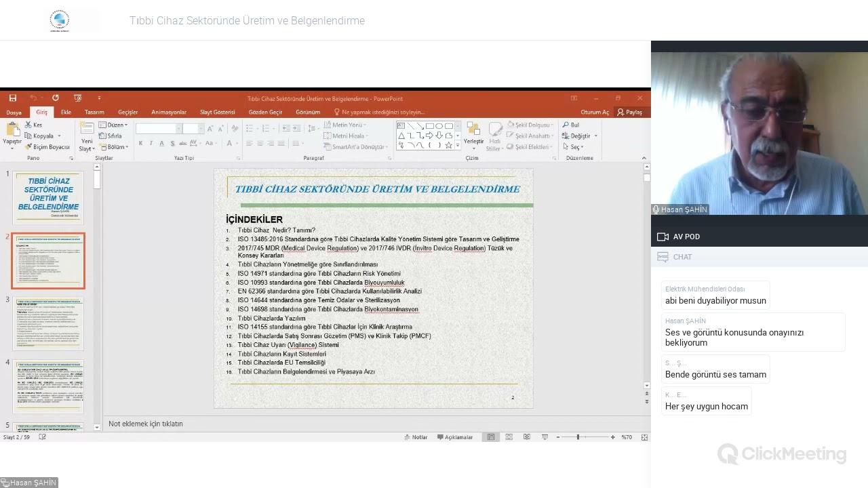Click the Değiştir replace button
The width and height of the screenshot is (868, 488).
pos(580,136)
